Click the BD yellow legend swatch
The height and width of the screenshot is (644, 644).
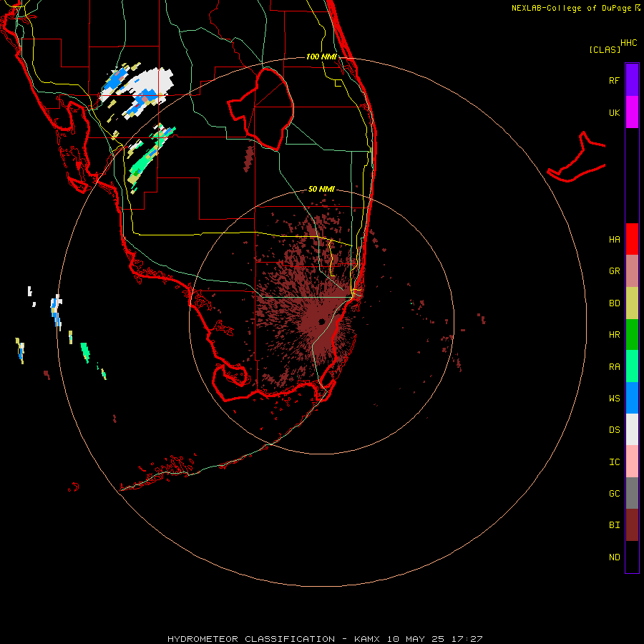click(632, 303)
